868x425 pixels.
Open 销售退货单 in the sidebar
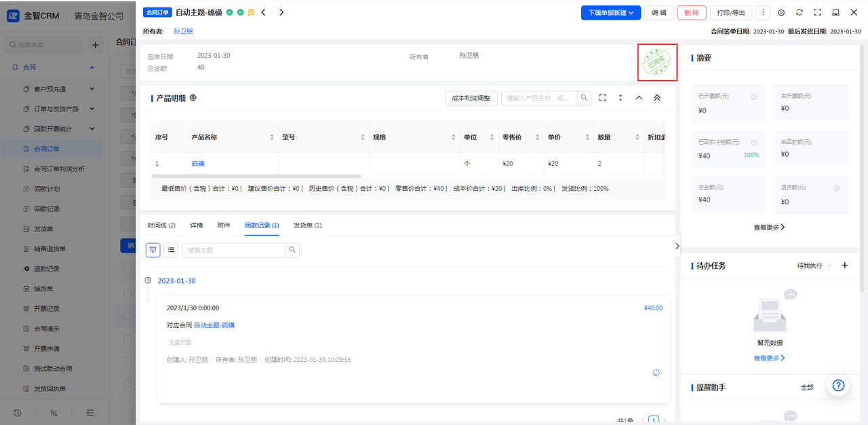(50, 249)
